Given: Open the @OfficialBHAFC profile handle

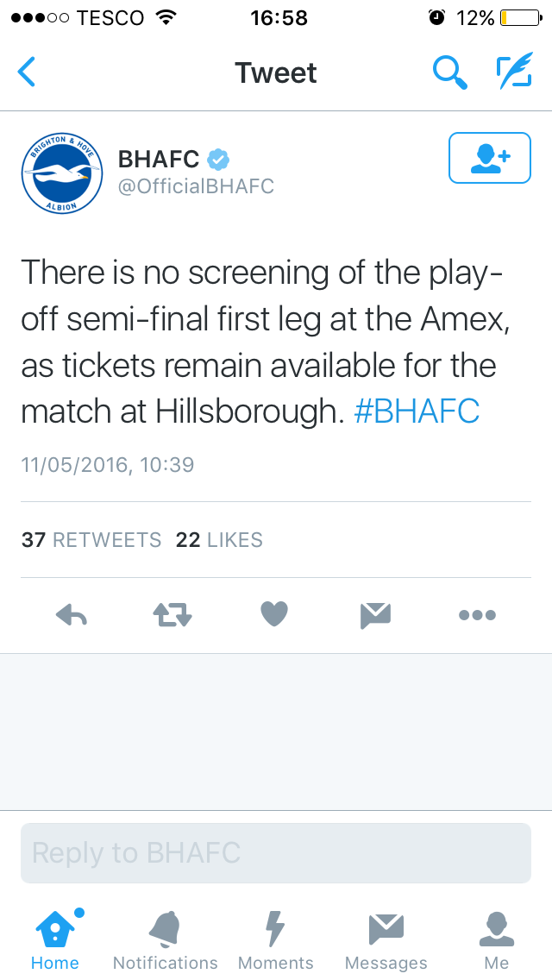Looking at the screenshot, I should pyautogui.click(x=196, y=185).
